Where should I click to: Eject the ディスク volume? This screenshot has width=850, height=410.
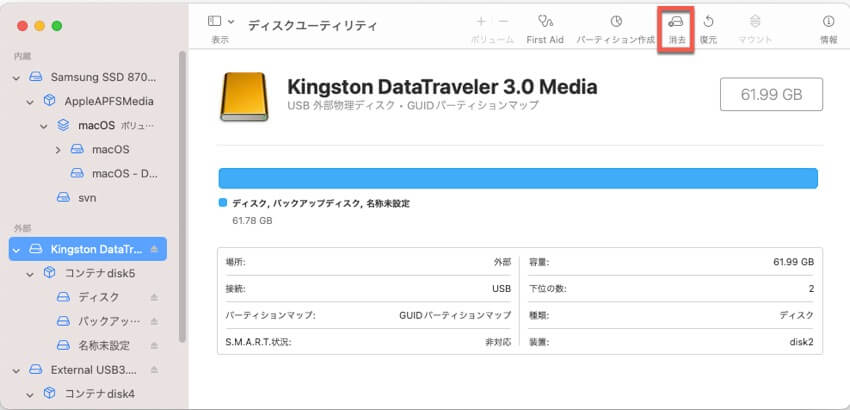tap(154, 297)
